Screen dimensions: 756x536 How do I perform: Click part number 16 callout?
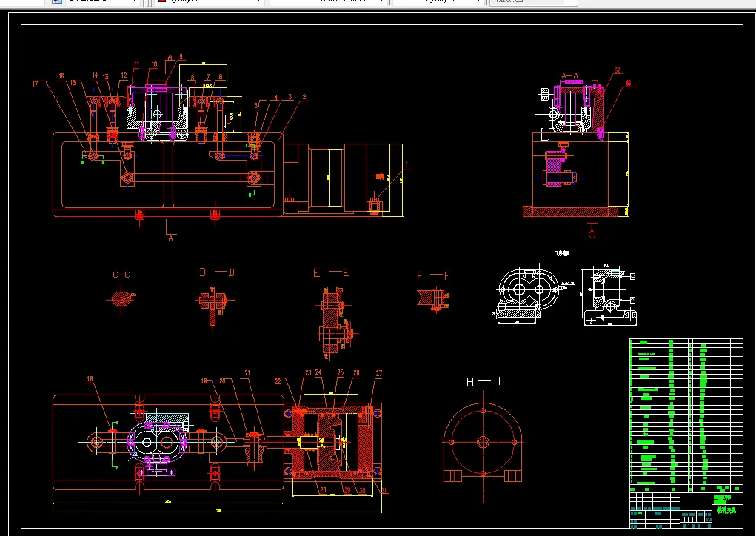(x=61, y=76)
